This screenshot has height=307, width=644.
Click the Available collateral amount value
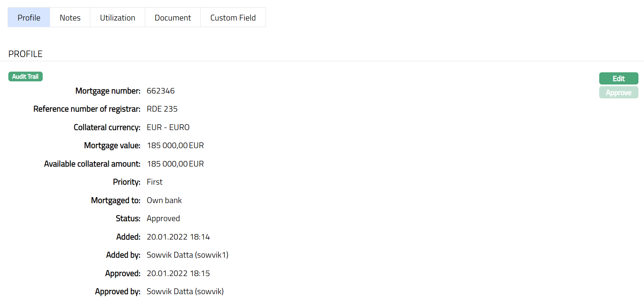[175, 164]
